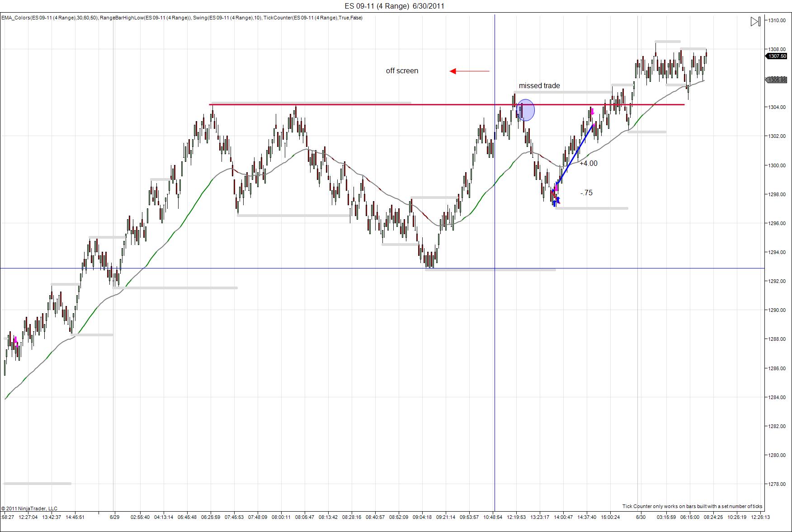
Task: Click the 1310.00 price axis label
Action: coord(777,20)
